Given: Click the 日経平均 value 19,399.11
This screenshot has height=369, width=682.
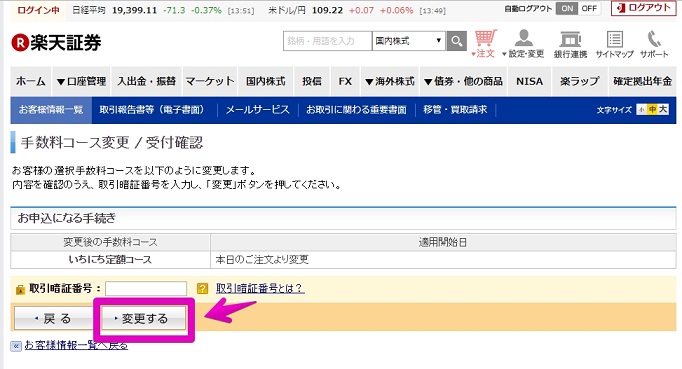Looking at the screenshot, I should (x=134, y=10).
